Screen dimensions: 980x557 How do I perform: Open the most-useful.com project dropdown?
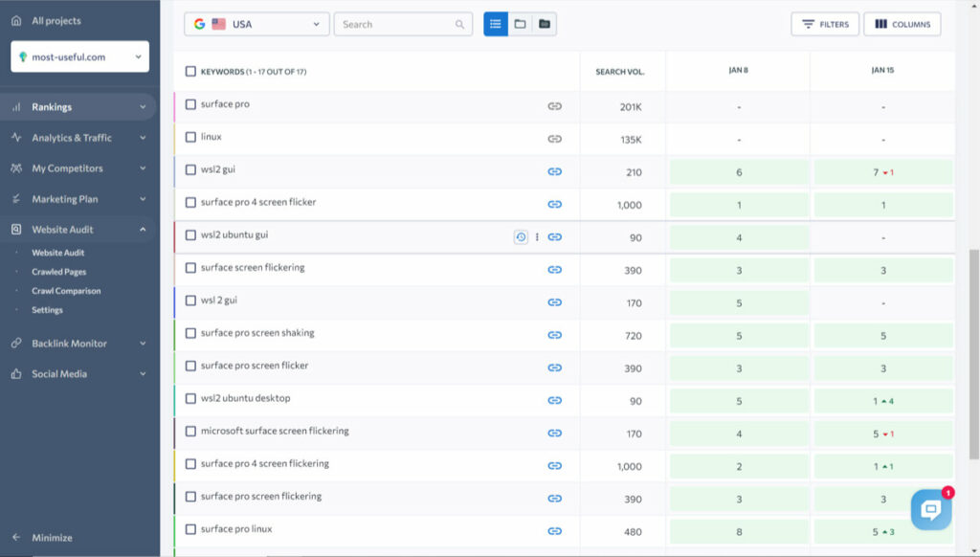pos(80,56)
